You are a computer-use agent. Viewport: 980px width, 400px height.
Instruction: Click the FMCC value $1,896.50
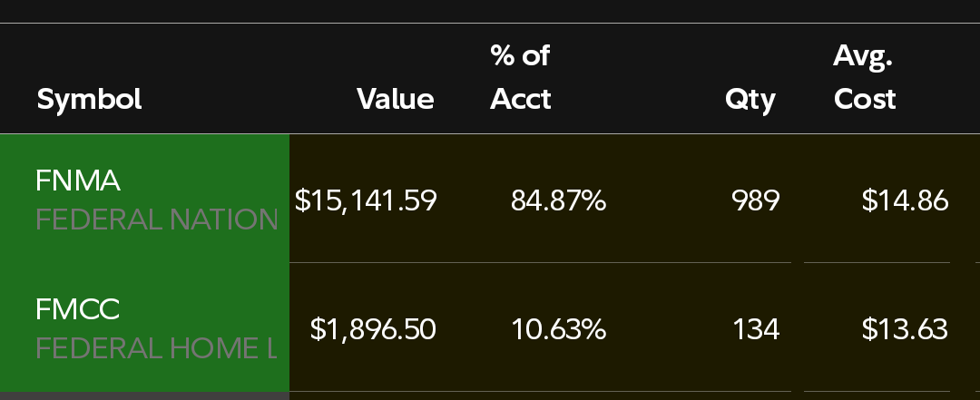pos(373,329)
